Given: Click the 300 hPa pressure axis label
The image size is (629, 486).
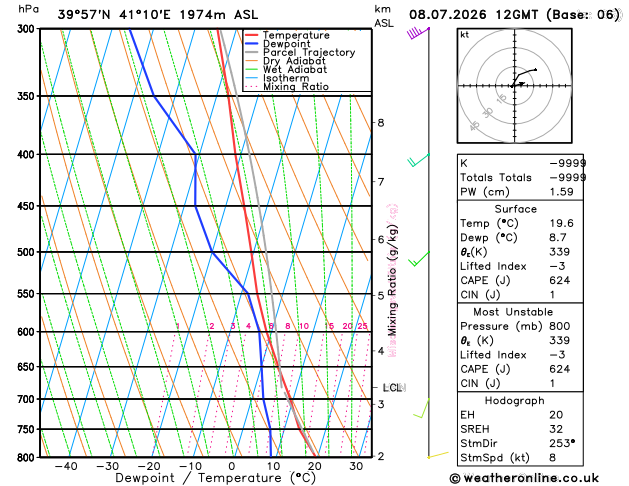Looking at the screenshot, I should pyautogui.click(x=26, y=29).
